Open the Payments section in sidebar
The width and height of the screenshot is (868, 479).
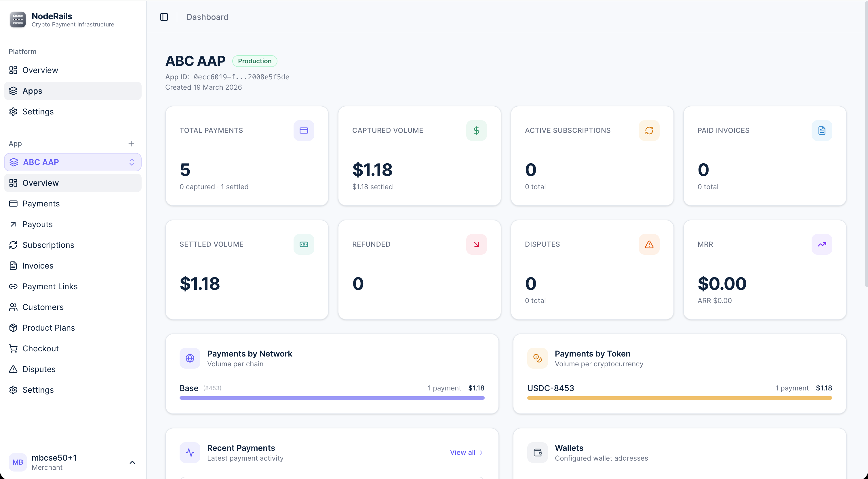coord(41,203)
